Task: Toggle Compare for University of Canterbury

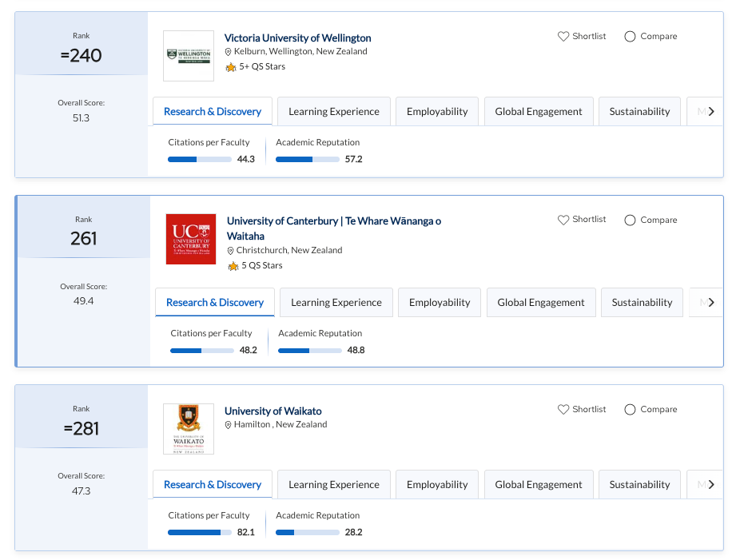Action: [x=630, y=220]
